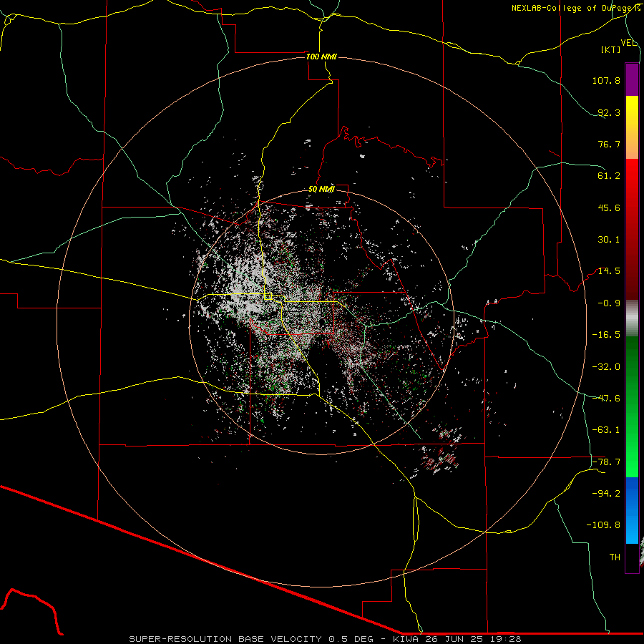The image size is (644, 644).
Task: Click the 14.5 velocity scale value
Action: [x=609, y=271]
